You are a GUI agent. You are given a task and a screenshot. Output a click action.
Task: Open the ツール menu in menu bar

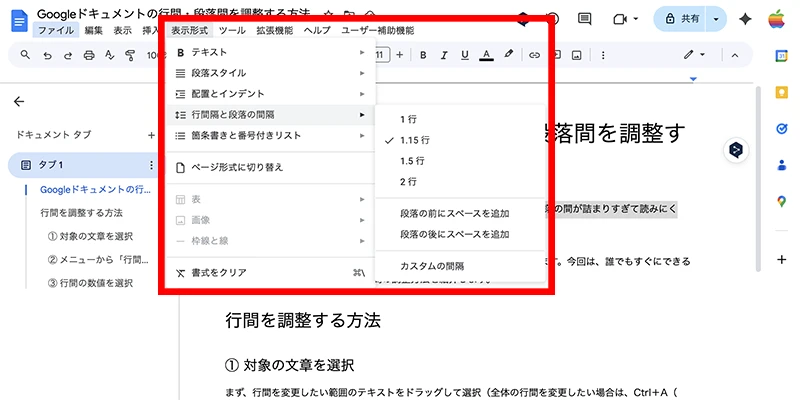(232, 31)
